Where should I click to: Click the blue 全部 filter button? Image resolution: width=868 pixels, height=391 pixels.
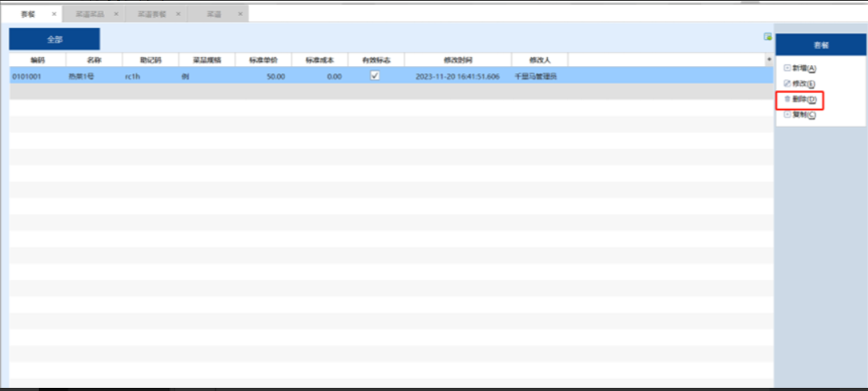[54, 39]
